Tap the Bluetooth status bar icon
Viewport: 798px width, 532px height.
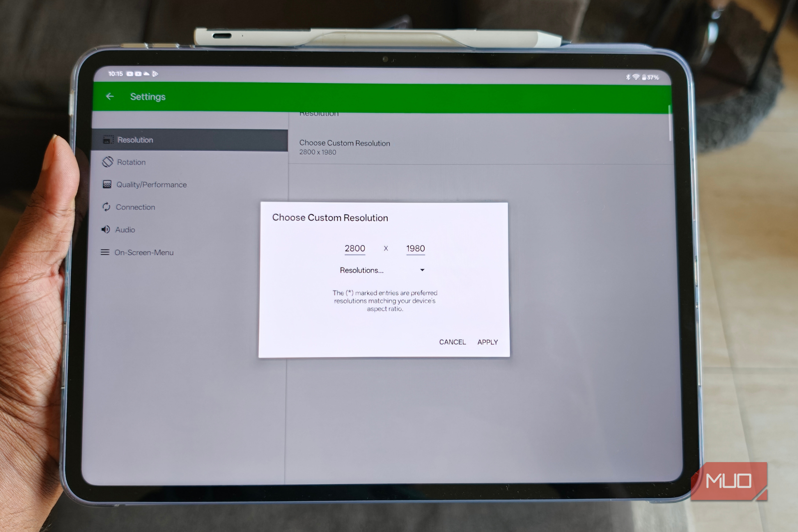point(628,76)
